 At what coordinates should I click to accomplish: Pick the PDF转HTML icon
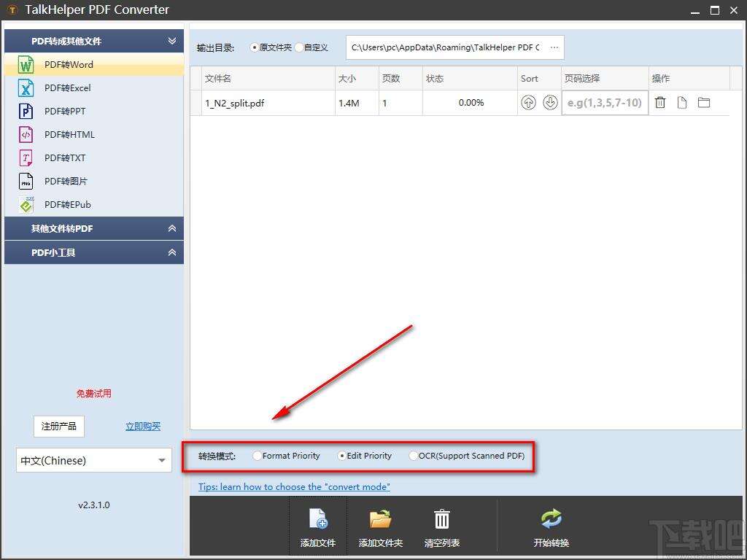pos(26,135)
